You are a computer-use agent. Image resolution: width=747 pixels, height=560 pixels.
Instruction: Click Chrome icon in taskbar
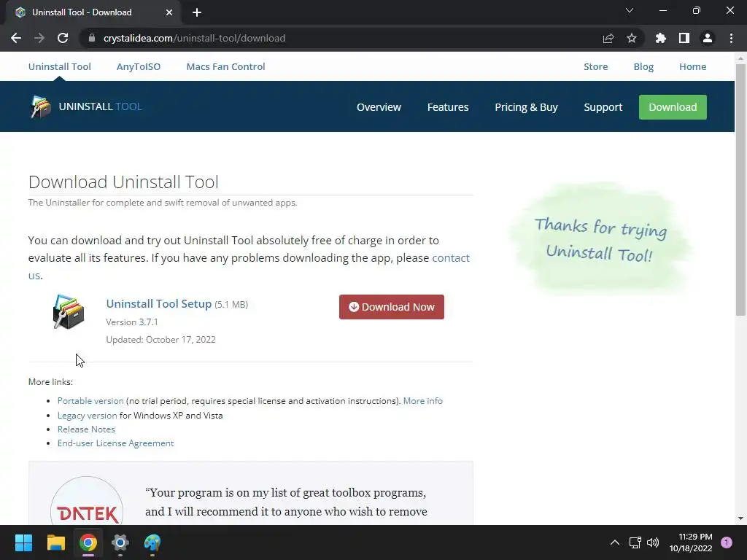click(88, 542)
